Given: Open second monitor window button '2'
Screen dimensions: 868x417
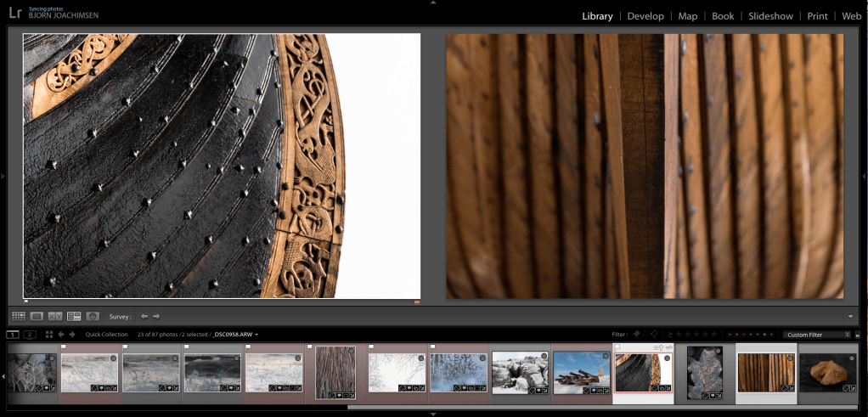Looking at the screenshot, I should [30, 335].
